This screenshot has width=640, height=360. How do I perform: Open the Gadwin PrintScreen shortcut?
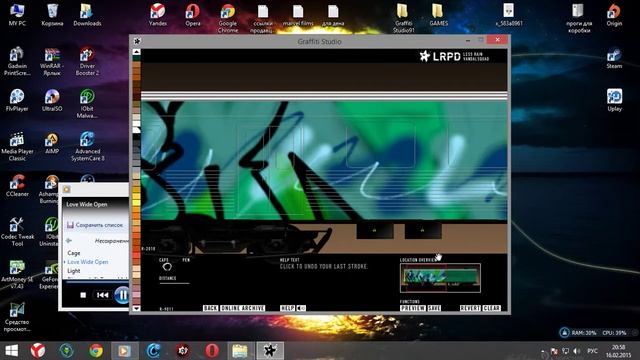click(x=17, y=62)
